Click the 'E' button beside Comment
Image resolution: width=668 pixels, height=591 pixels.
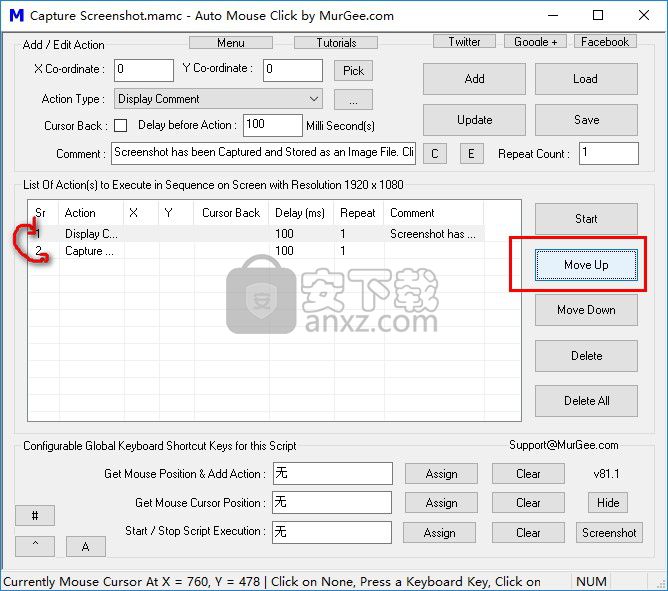tap(472, 154)
